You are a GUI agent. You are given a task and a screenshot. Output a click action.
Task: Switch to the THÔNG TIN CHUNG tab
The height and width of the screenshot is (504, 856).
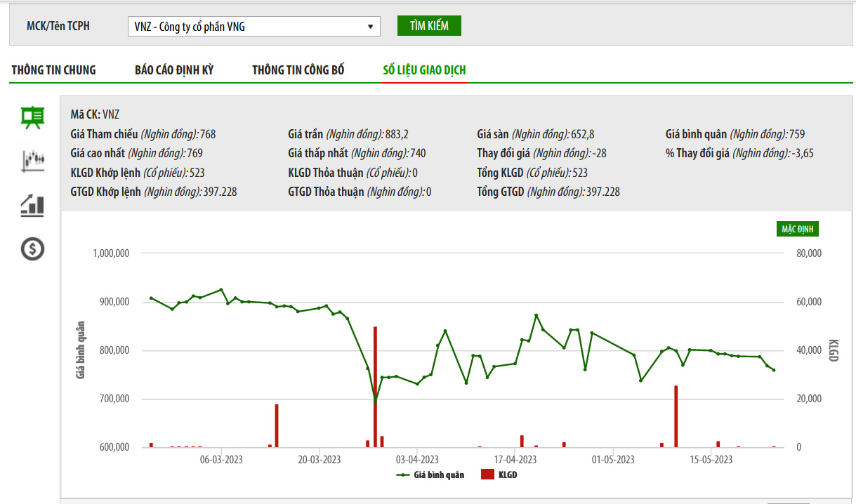[53, 70]
